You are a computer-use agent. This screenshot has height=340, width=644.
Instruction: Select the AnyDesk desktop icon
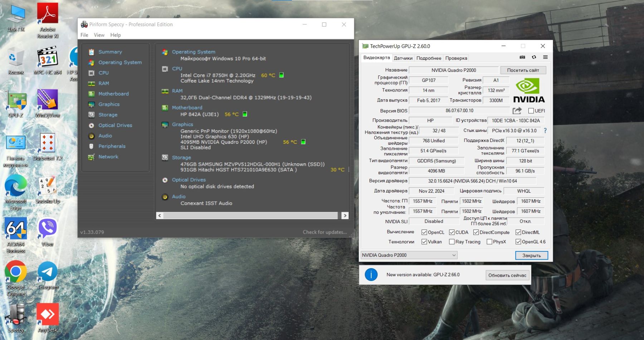coord(48,318)
